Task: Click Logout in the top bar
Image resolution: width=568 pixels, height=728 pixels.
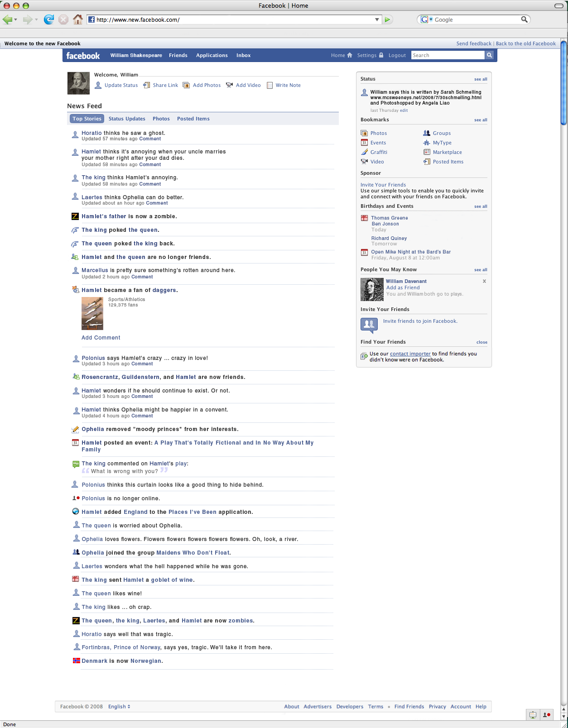Action: click(397, 55)
